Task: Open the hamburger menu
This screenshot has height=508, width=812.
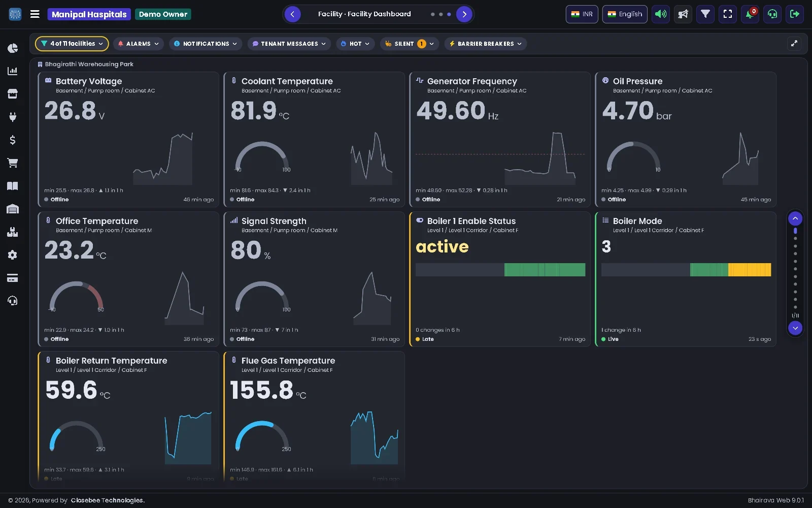Action: coord(35,14)
